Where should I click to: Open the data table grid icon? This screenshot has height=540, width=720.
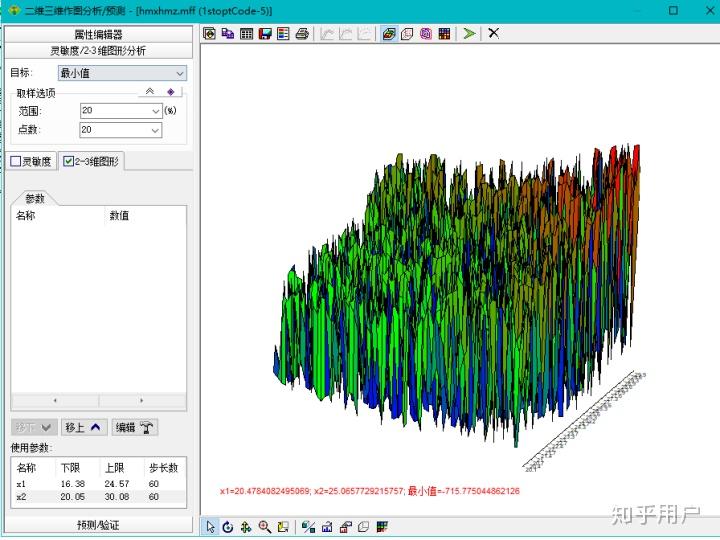point(246,34)
